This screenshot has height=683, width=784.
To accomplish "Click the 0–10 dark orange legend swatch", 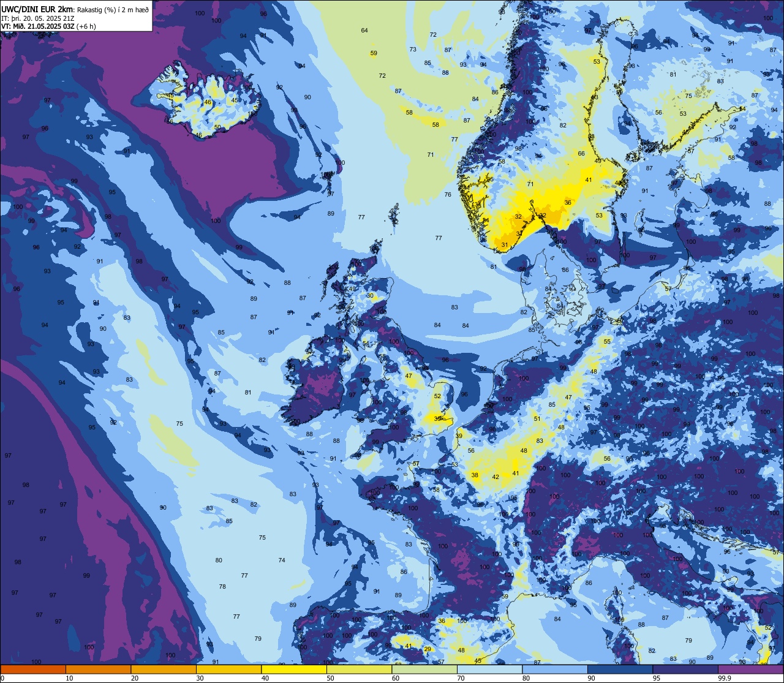I will pyautogui.click(x=33, y=670).
